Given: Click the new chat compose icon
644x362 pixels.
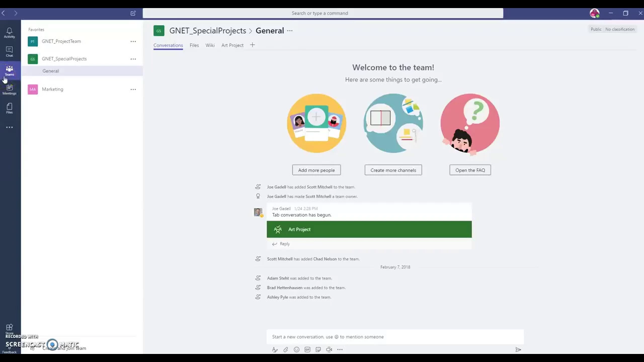Looking at the screenshot, I should [133, 13].
